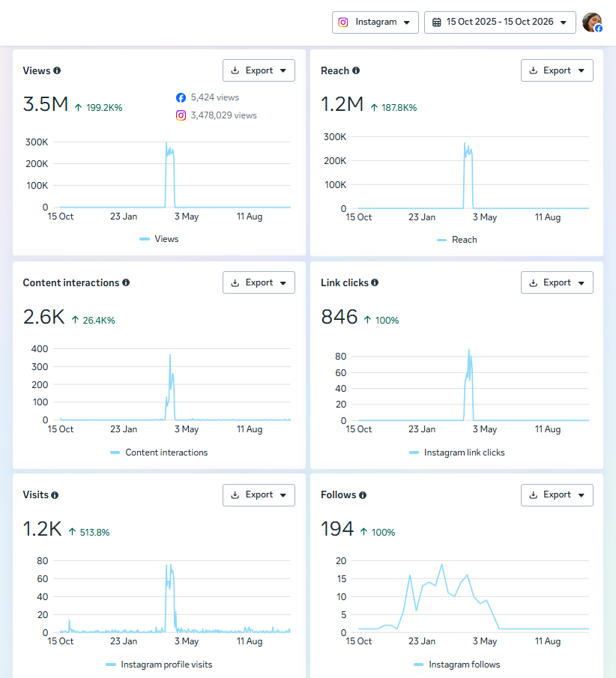Toggle the Content interactions legend swatch
The image size is (616, 678).
115,452
